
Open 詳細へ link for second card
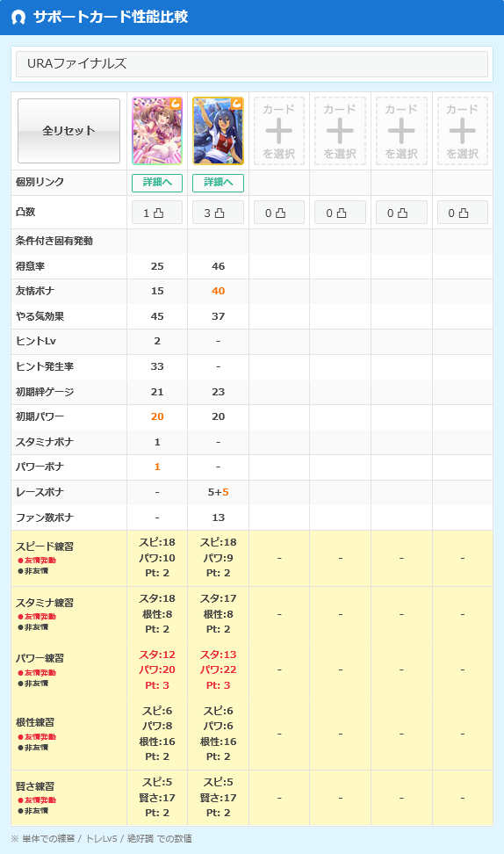(x=219, y=183)
